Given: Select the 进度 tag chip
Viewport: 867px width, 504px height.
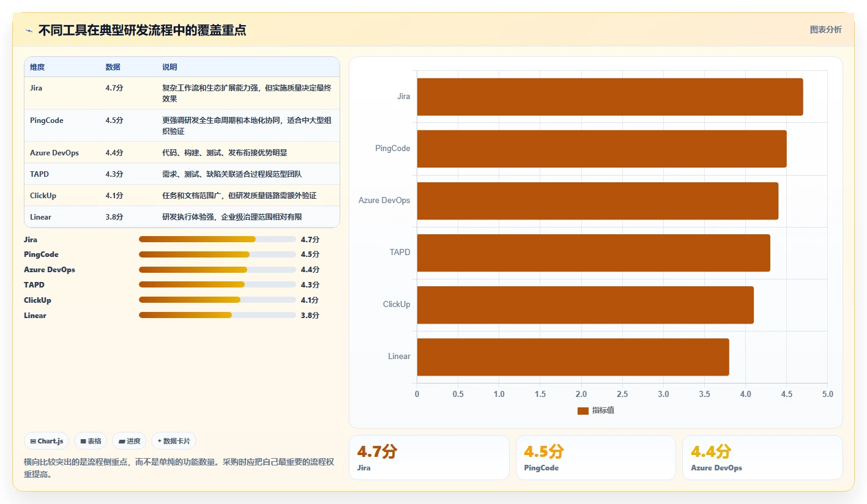Looking at the screenshot, I should (129, 441).
